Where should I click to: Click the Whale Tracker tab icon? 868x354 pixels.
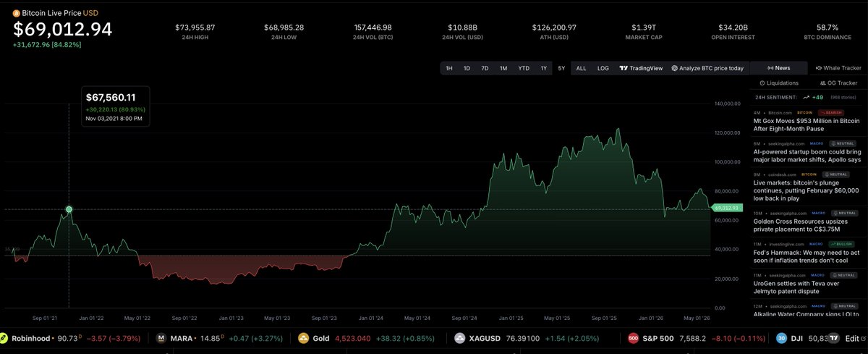pyautogui.click(x=818, y=68)
